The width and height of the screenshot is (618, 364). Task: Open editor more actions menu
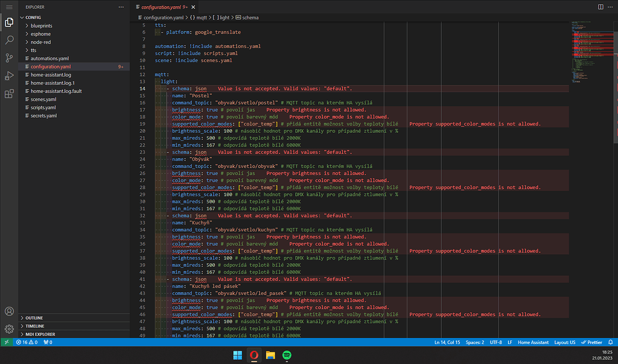610,7
